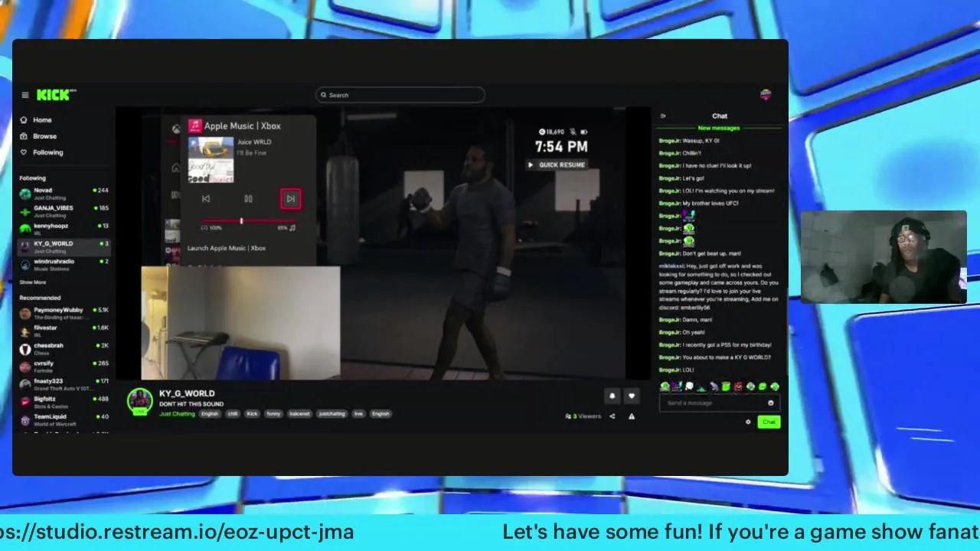Toggle follow with the heart button

632,396
